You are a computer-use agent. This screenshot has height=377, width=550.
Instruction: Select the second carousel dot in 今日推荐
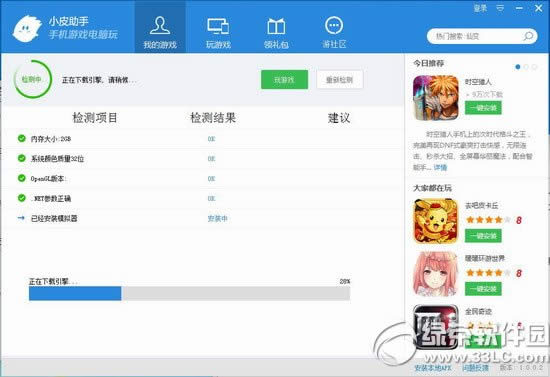[526, 67]
